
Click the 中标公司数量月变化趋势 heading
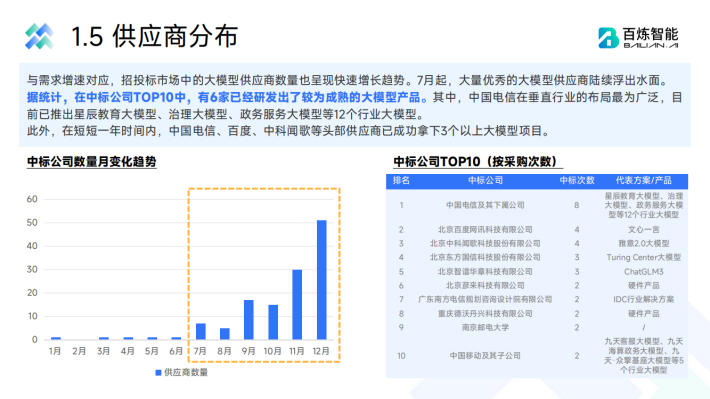[91, 162]
